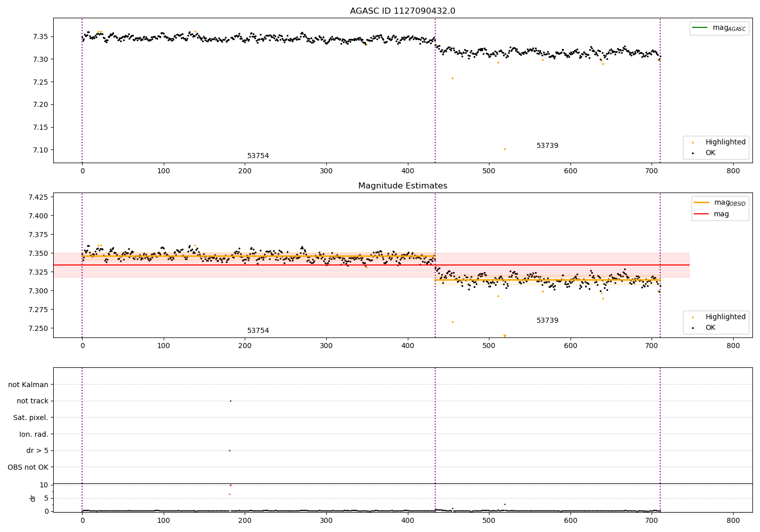The image size is (760, 532).
Task: Select the mag AGASC legend entry
Action: click(x=719, y=28)
